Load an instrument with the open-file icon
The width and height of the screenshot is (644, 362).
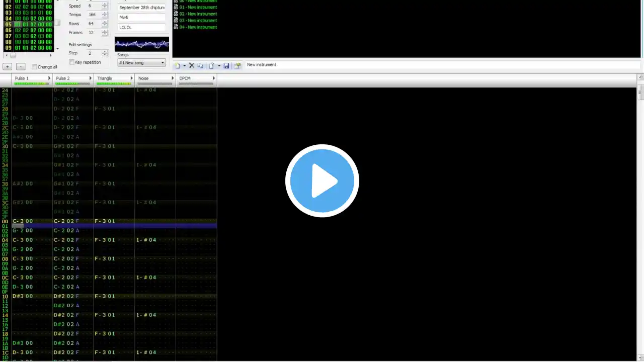point(212,65)
